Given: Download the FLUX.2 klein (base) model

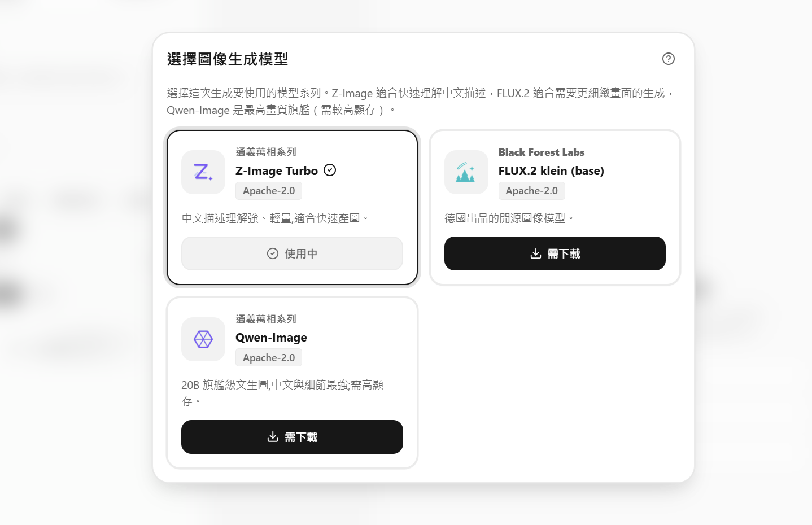Looking at the screenshot, I should (x=555, y=253).
